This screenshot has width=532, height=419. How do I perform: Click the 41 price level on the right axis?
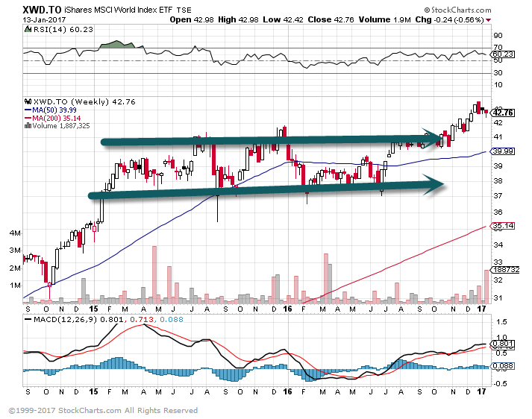click(498, 137)
